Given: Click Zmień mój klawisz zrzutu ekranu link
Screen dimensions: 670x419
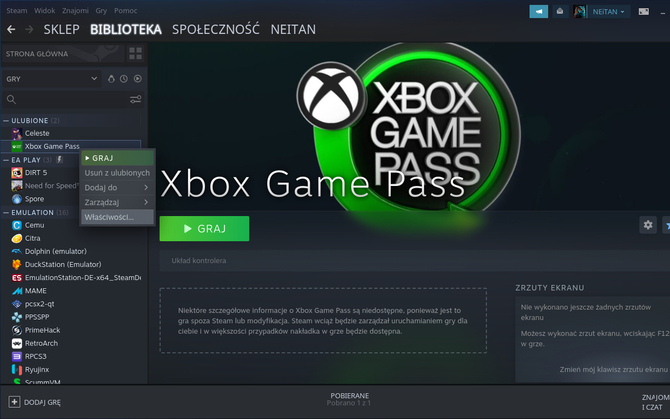Looking at the screenshot, I should pyautogui.click(x=614, y=369).
